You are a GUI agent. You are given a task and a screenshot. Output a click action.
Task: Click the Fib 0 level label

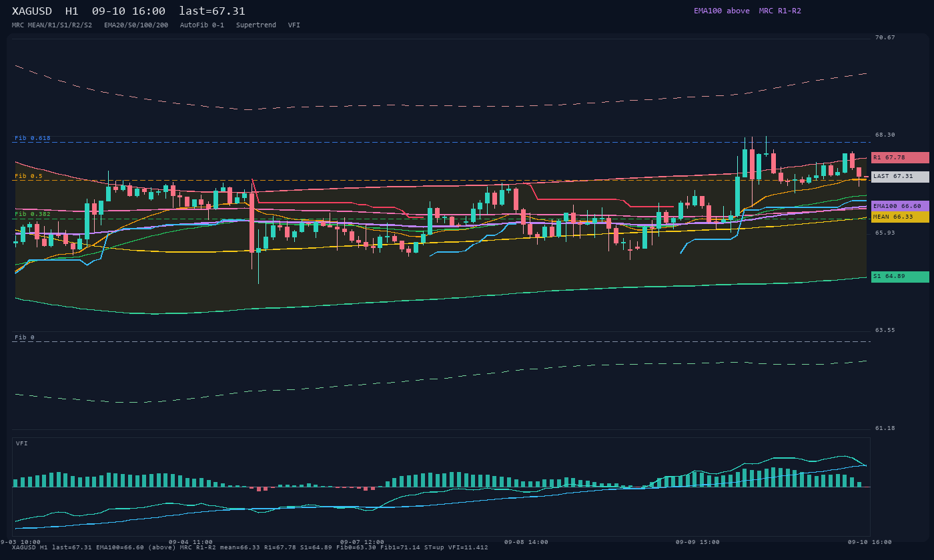[25, 337]
